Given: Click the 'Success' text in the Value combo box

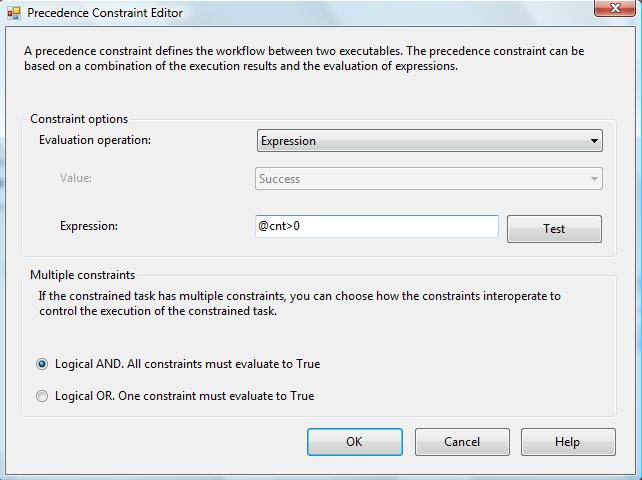Looking at the screenshot, I should 280,179.
